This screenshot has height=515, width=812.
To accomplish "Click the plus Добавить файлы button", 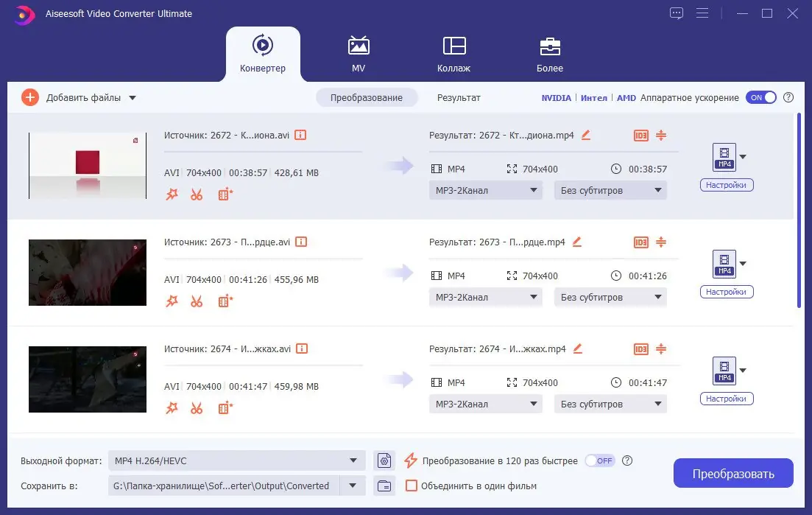I will coord(30,97).
